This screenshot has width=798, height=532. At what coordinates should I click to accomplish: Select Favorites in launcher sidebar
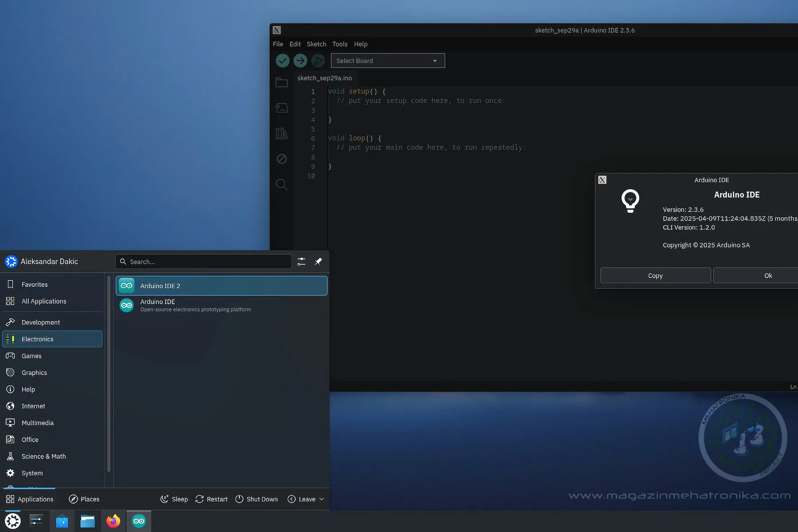(x=52, y=284)
